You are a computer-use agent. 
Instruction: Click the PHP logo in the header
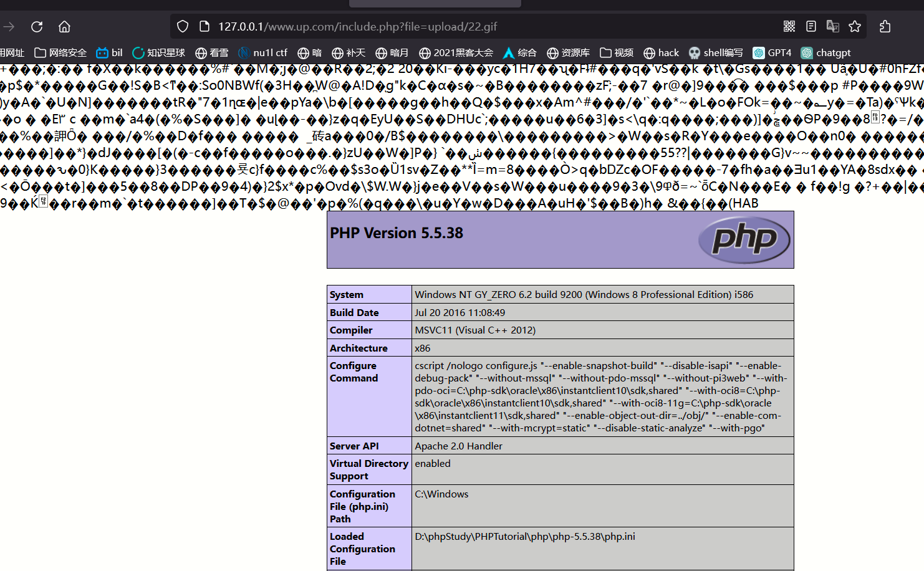pos(744,239)
